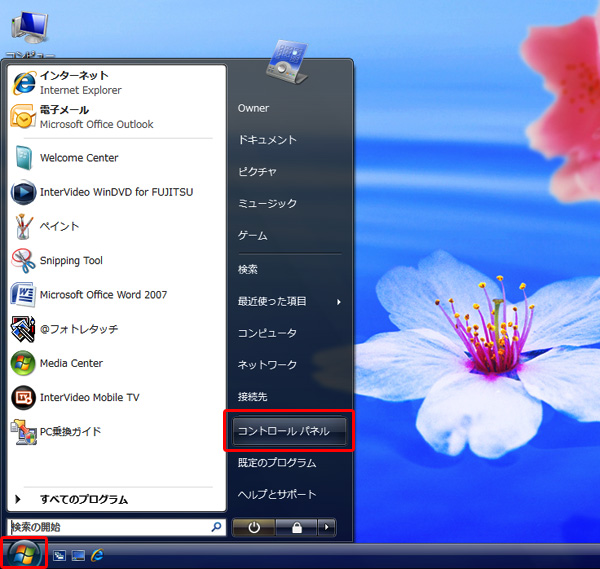Open ミュージック from Start menu
Image resolution: width=600 pixels, height=569 pixels.
[267, 203]
